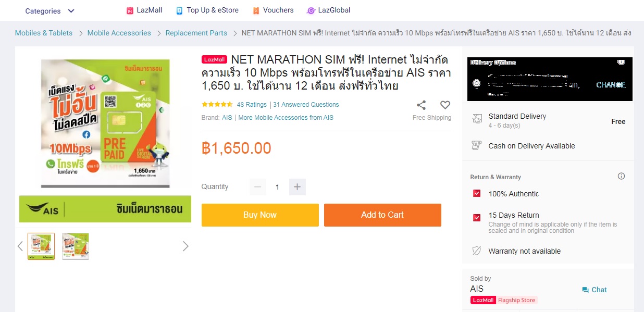Image resolution: width=644 pixels, height=312 pixels.
Task: Click the Buy Now button
Action: click(260, 215)
